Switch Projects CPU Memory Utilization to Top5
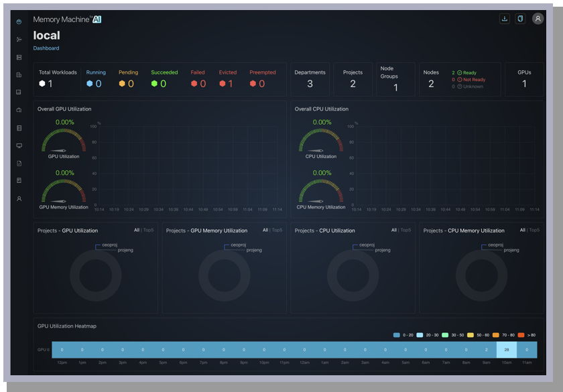 (534, 230)
